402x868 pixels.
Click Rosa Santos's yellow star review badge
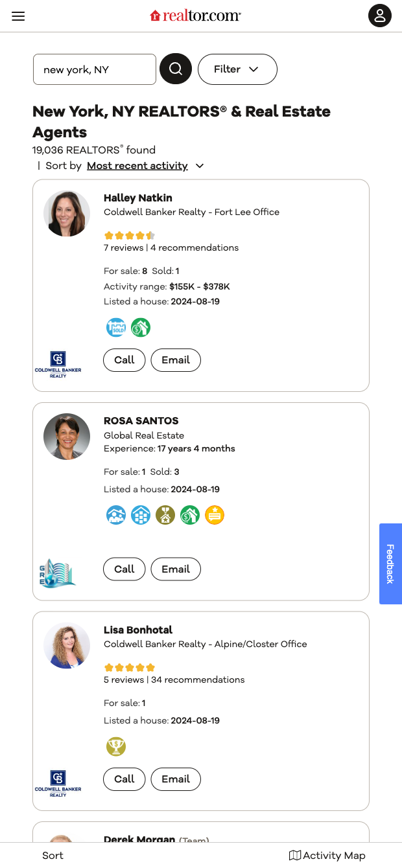215,515
